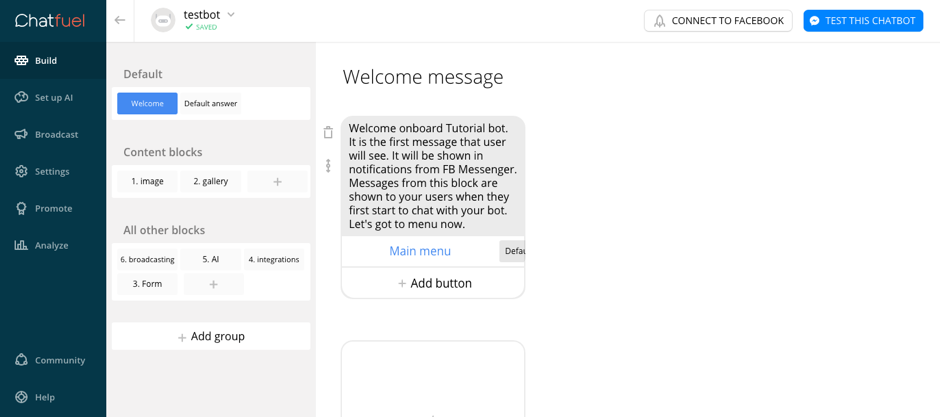Switch to Broadcast section

(53, 134)
